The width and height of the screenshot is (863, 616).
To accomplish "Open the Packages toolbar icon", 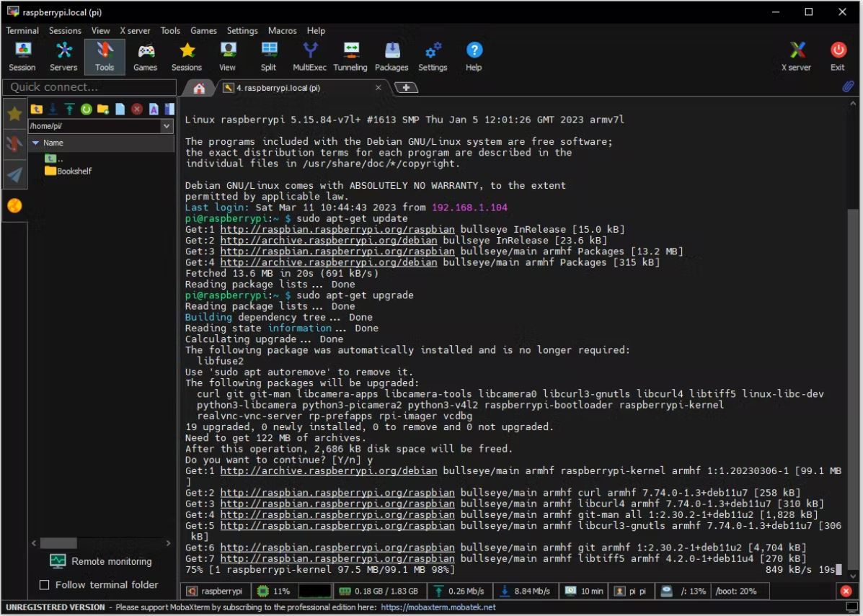I will point(391,57).
